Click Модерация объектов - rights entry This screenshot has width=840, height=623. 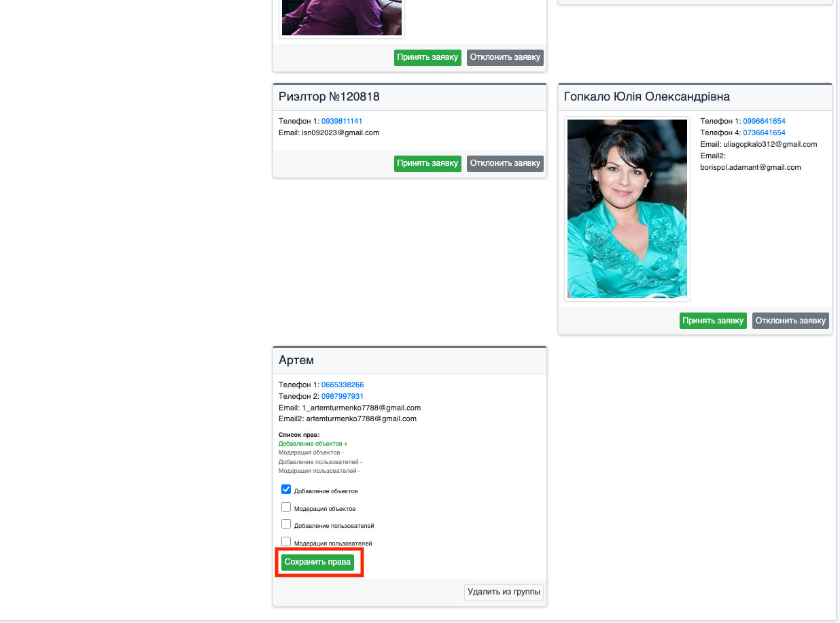click(311, 452)
